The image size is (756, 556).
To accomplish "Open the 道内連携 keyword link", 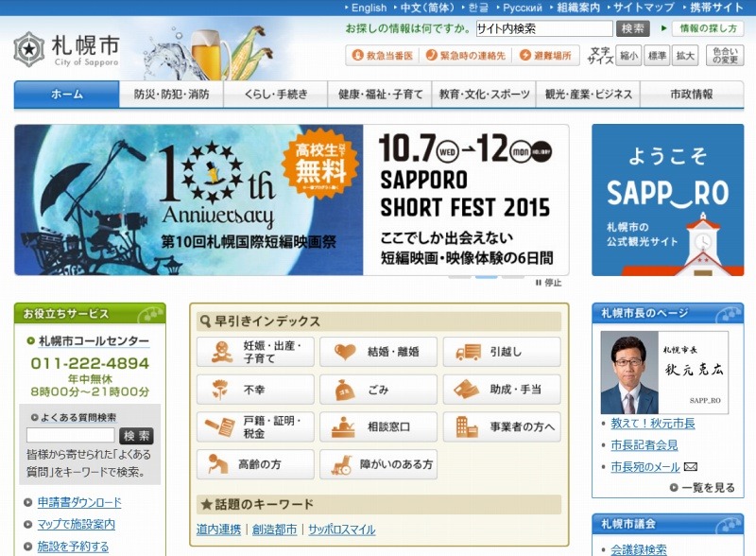I will (x=218, y=530).
